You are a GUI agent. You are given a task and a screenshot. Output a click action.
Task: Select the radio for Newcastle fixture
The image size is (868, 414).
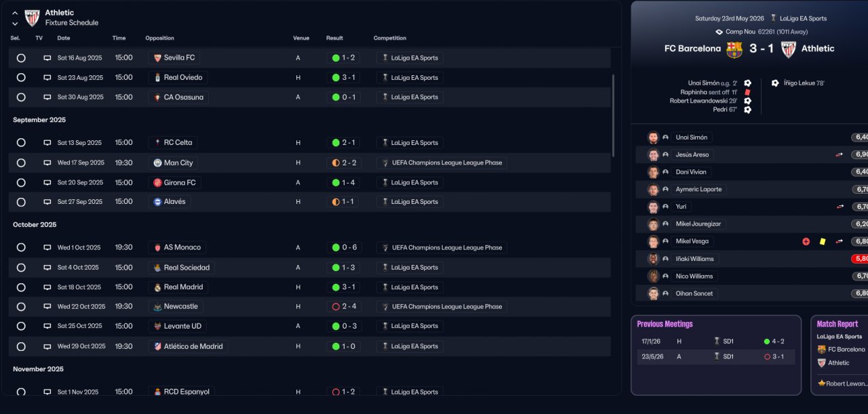(x=21, y=307)
